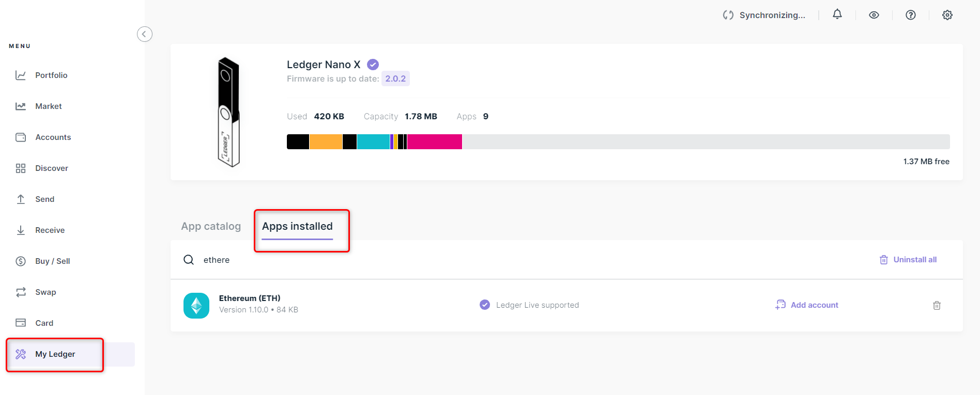Click the app search field containing 'ethere'
Viewport: 980px width, 395px height.
(x=414, y=260)
